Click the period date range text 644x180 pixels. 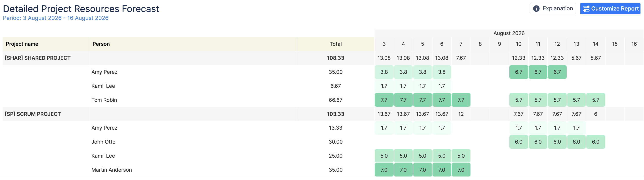click(56, 18)
